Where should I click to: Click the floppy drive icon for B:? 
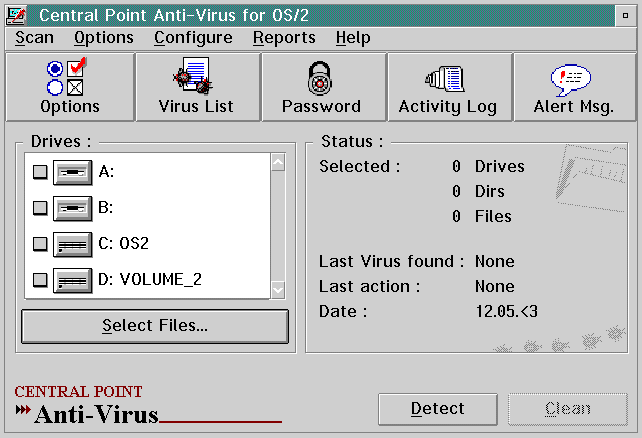coord(72,208)
